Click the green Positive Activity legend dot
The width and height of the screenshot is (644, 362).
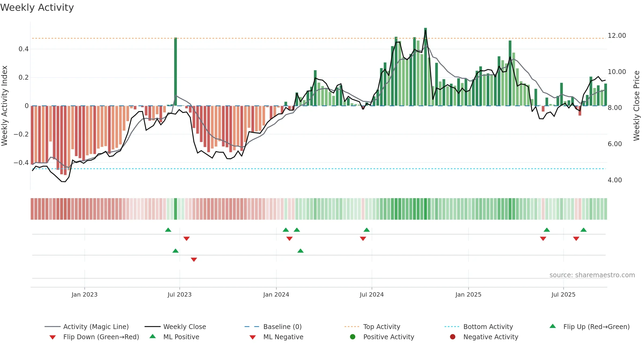pyautogui.click(x=353, y=337)
